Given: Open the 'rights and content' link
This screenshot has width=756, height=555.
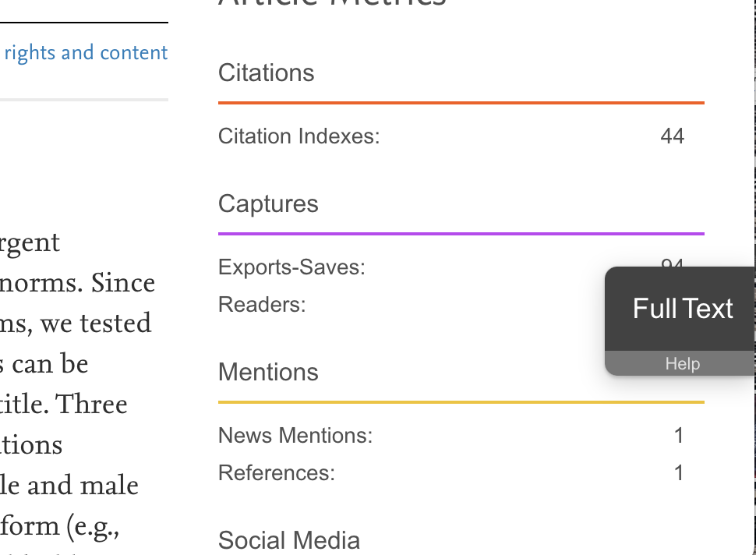Looking at the screenshot, I should pos(86,52).
